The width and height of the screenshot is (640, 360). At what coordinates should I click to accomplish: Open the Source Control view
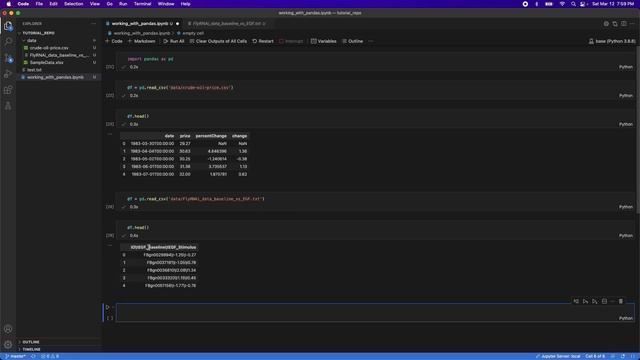(x=8, y=58)
